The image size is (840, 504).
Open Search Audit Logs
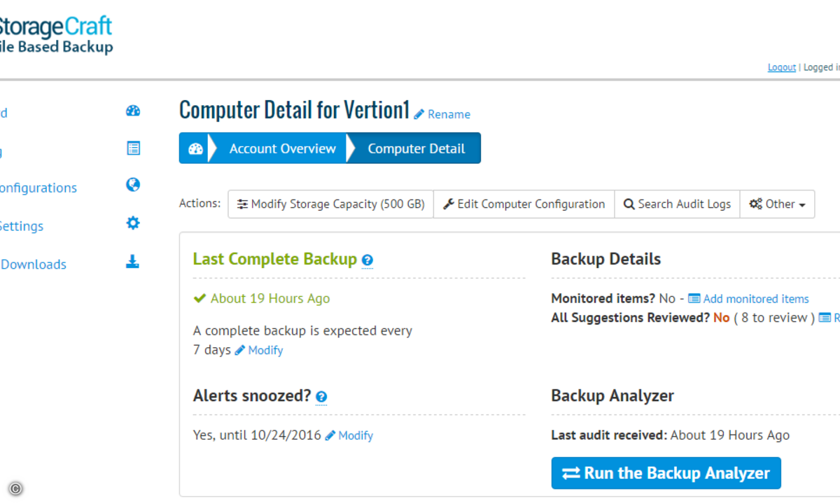[x=678, y=204]
